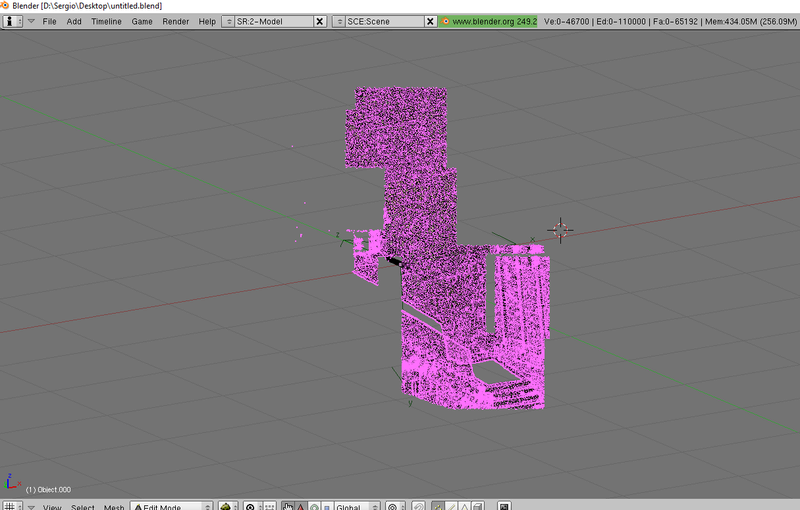
Task: Click the (1) Object.000 label
Action: (48, 490)
